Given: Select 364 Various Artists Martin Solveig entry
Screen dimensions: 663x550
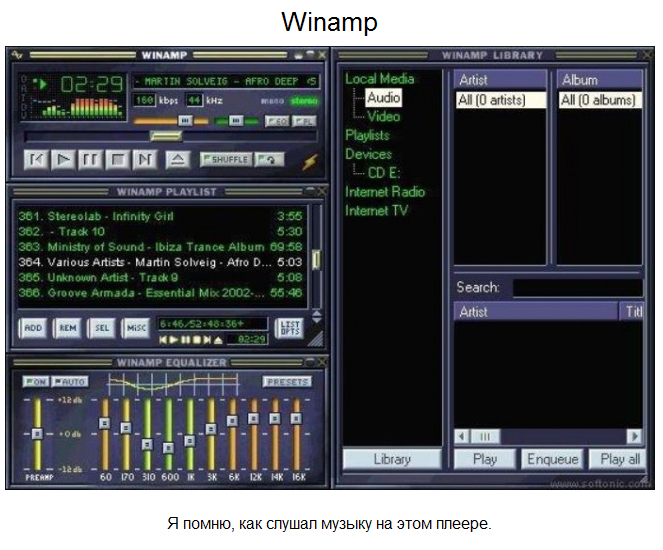Looking at the screenshot, I should 160,262.
